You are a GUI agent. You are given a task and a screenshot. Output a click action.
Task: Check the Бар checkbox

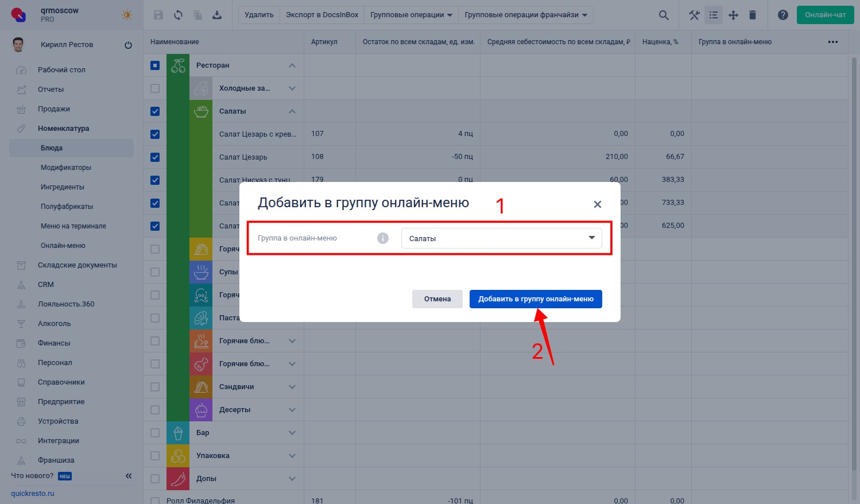155,433
